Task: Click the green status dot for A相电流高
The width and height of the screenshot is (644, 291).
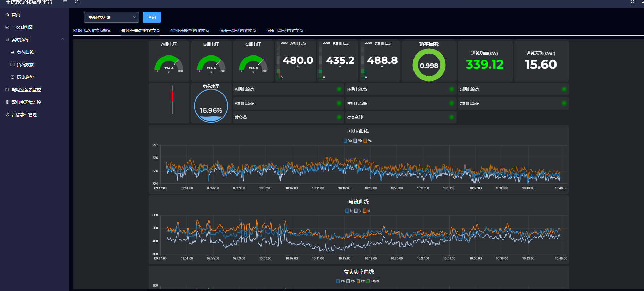Action: [x=339, y=89]
